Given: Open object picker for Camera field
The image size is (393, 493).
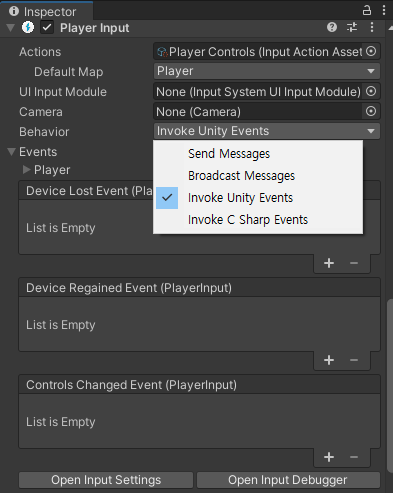Looking at the screenshot, I should click(x=371, y=111).
